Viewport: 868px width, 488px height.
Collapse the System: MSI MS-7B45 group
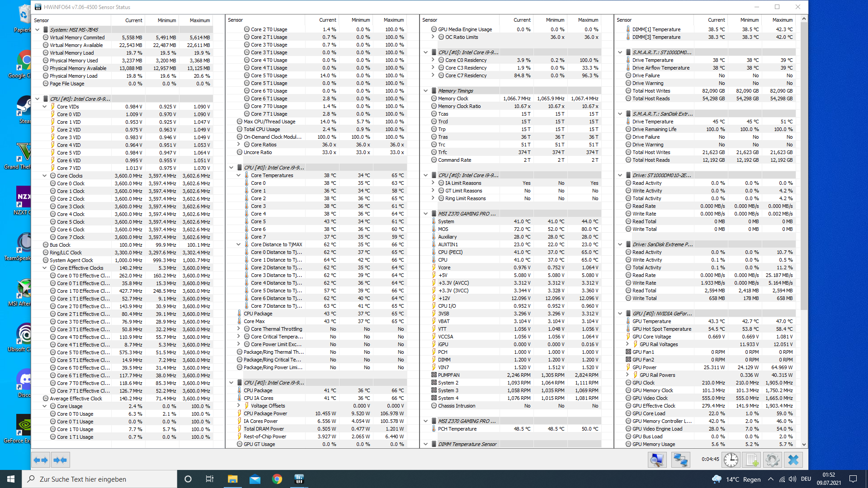(x=38, y=30)
